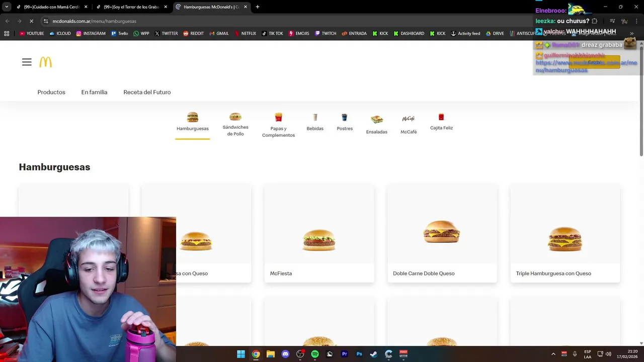Open the tab search dropdown

click(x=7, y=7)
